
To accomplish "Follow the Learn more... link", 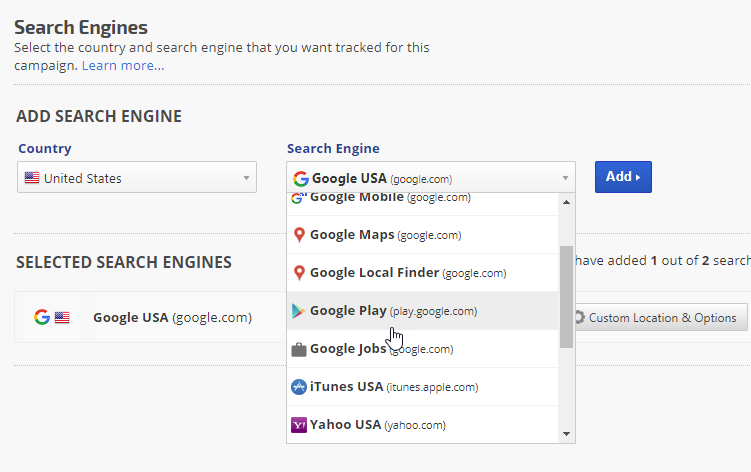I will (123, 66).
